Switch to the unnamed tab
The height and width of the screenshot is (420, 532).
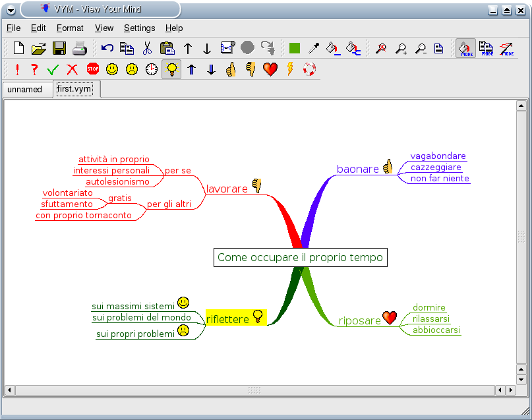coord(25,89)
